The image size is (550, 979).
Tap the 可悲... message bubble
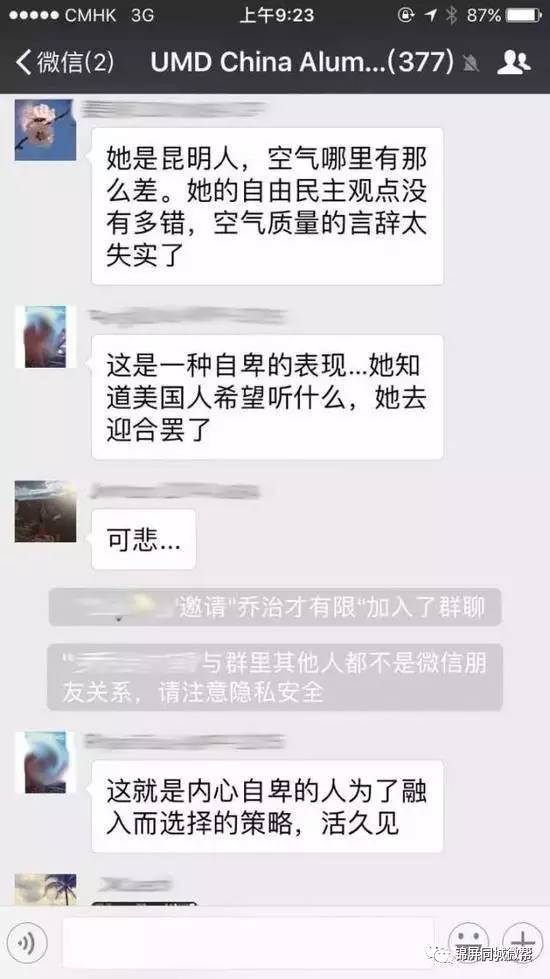point(144,539)
